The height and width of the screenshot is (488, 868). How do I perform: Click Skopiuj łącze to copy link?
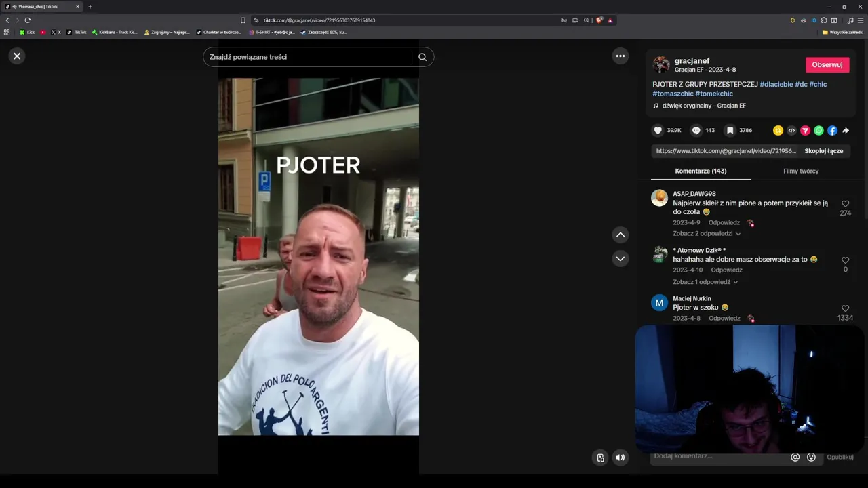[x=823, y=151]
